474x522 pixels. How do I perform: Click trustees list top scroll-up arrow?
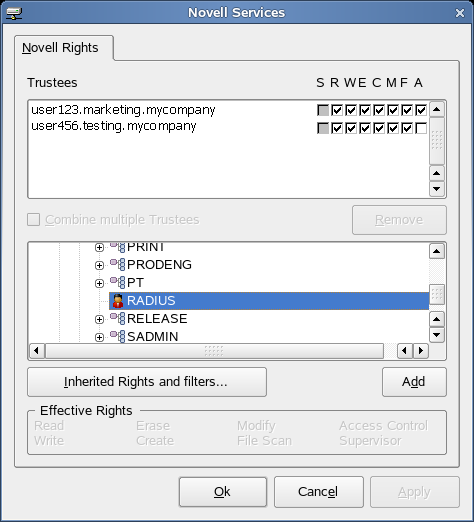pos(437,109)
